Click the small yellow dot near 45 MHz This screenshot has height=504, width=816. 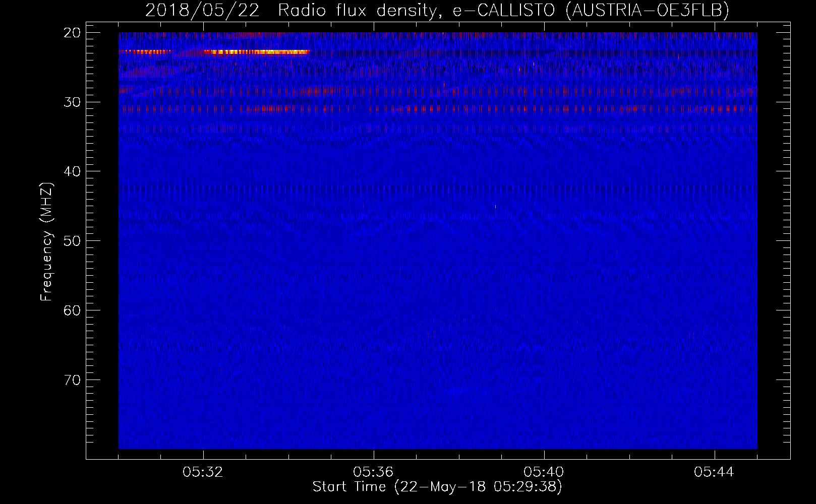495,207
